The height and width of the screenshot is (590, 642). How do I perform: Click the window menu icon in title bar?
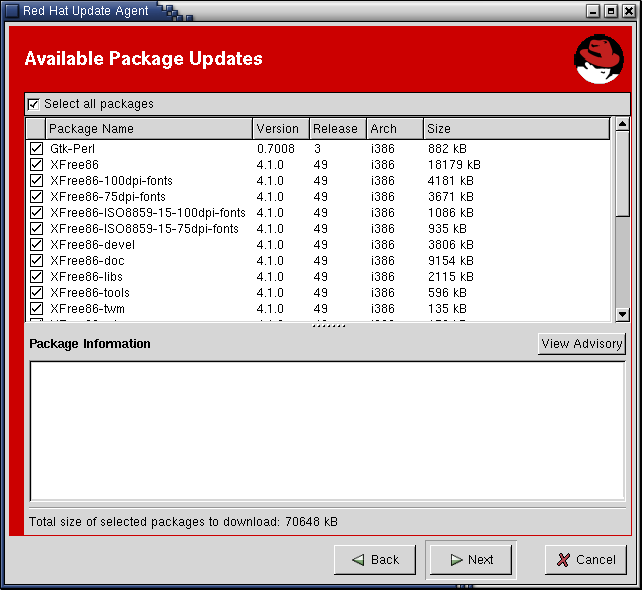point(12,11)
